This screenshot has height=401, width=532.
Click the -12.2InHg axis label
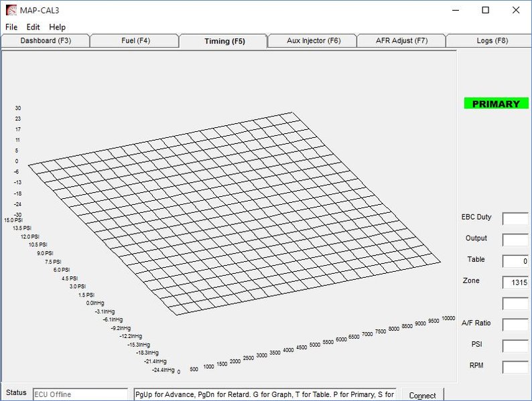(x=131, y=336)
